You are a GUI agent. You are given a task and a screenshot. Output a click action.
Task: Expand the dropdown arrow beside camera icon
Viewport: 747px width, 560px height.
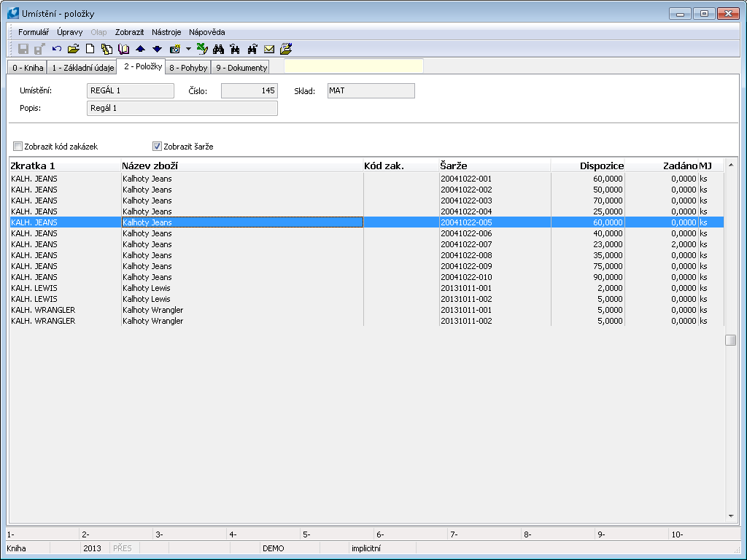tap(187, 49)
